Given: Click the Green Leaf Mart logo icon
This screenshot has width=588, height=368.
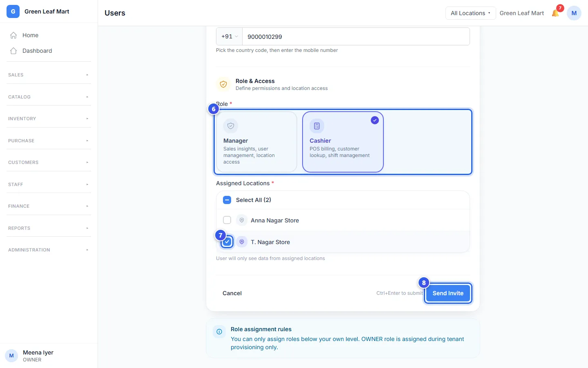Looking at the screenshot, I should click(x=13, y=11).
